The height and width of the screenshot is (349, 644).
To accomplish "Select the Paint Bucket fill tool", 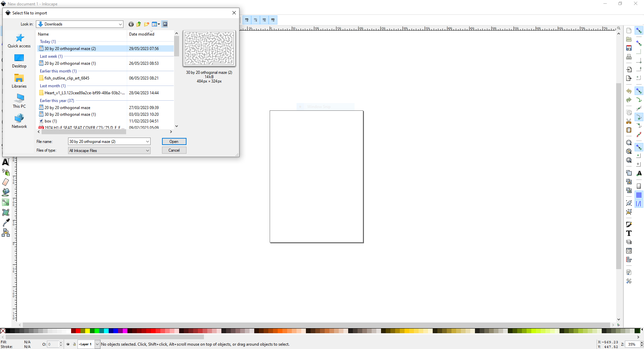I will (x=6, y=192).
